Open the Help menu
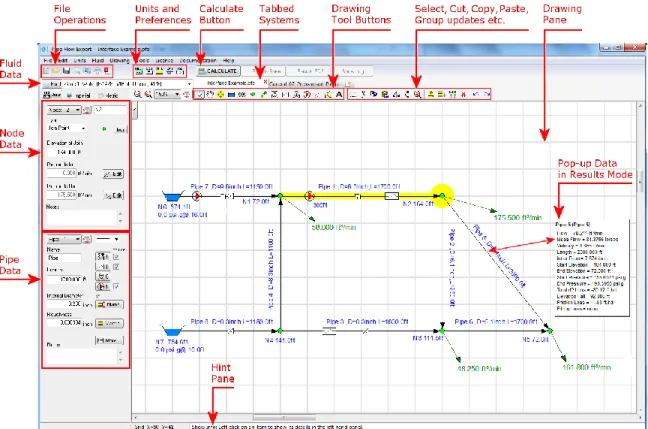Screen dimensions: 648x429 point(229,60)
